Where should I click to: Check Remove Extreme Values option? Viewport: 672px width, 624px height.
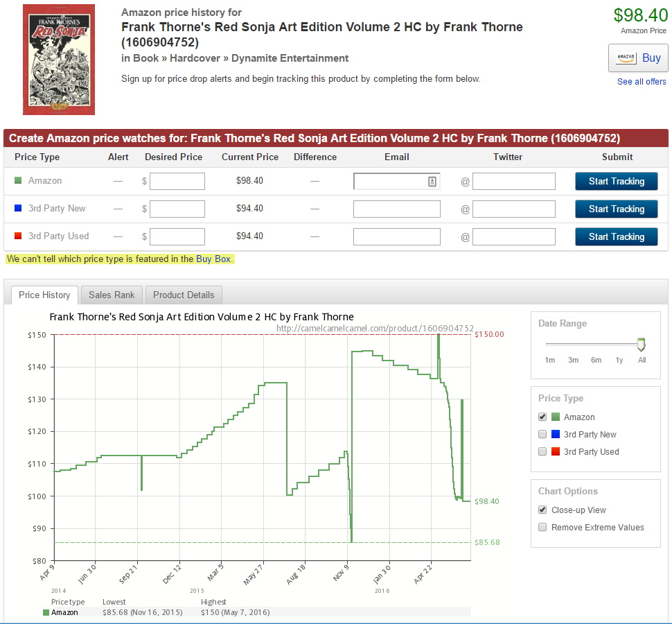[x=542, y=527]
